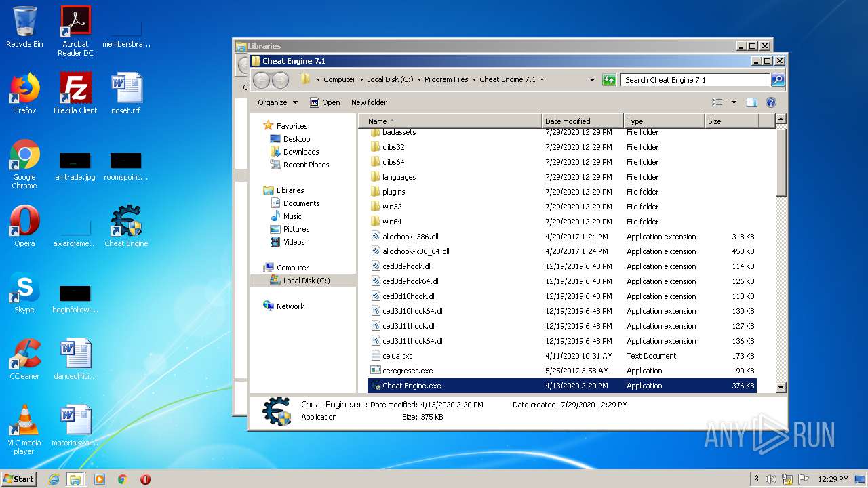Expand dropdown after Computer breadcrumb
Viewport: 868px width, 488px height.
point(361,80)
